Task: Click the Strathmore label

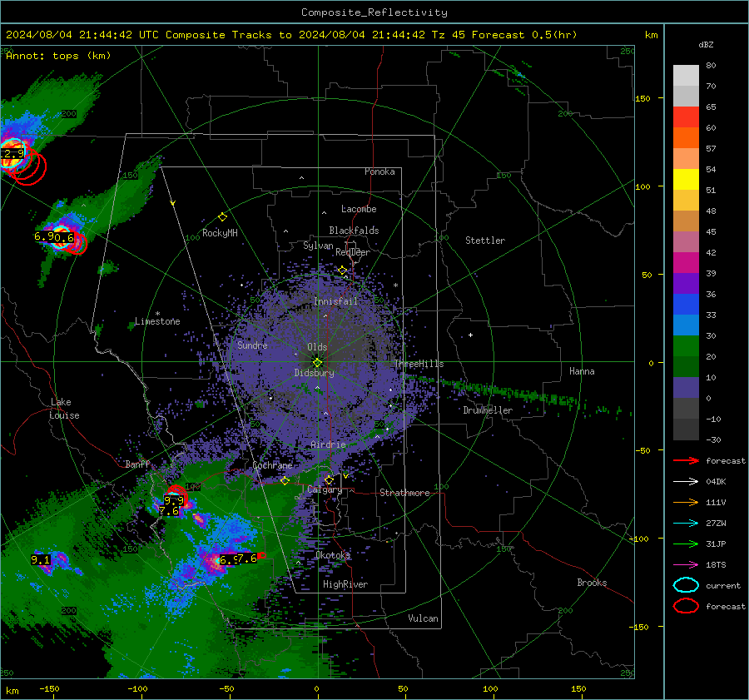Action: pos(404,493)
